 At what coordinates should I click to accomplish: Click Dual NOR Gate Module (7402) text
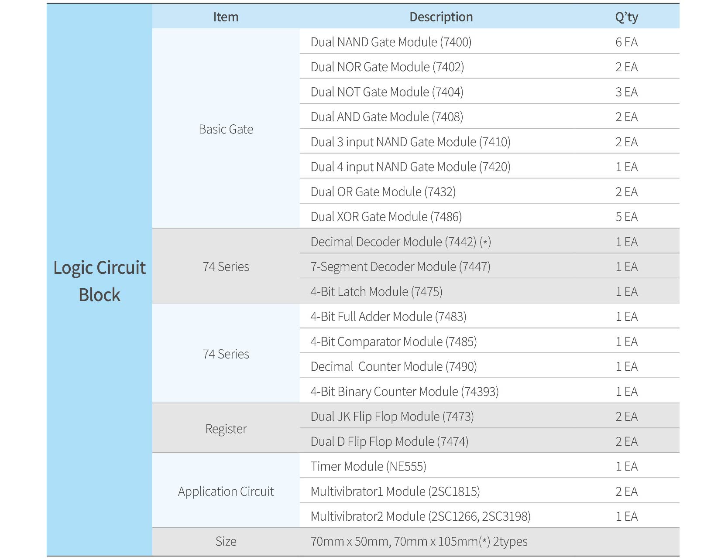[x=387, y=67]
